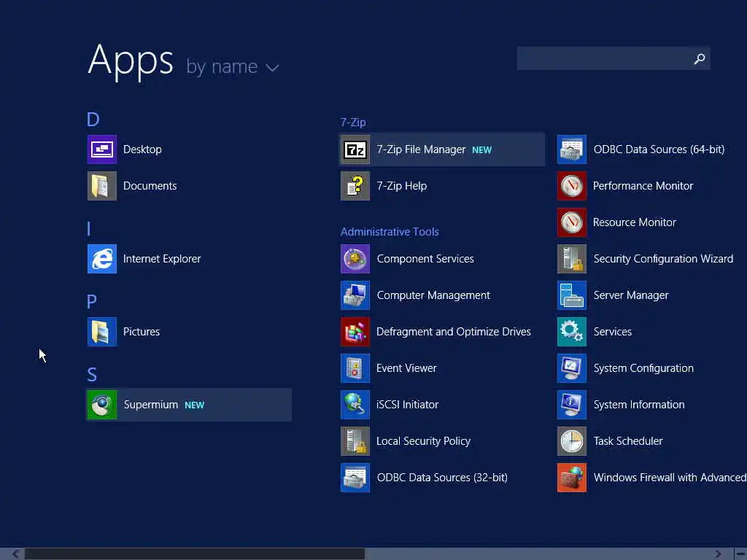
Task: Expand the 'by name' sort dropdown
Action: pos(232,67)
